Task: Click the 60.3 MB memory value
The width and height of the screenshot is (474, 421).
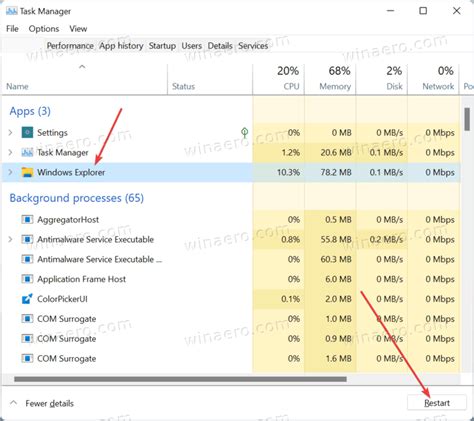Action: pos(336,259)
